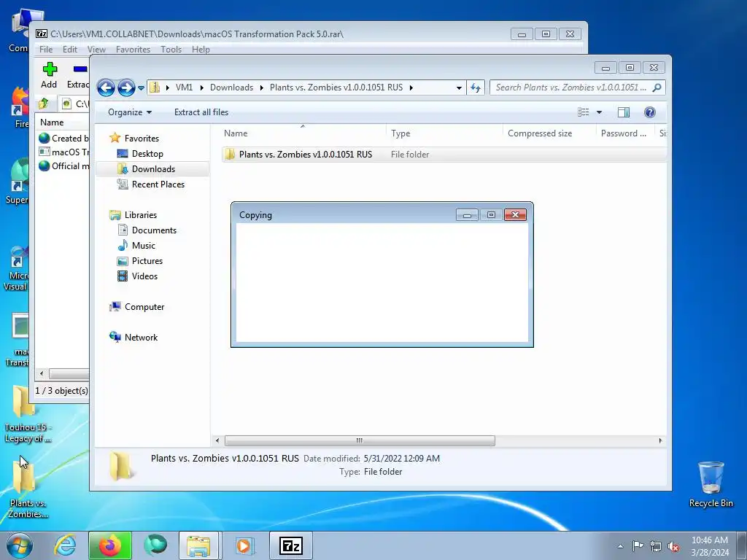Click Name column header in 7-Zip
Viewport: 747px width, 560px height.
pos(63,122)
